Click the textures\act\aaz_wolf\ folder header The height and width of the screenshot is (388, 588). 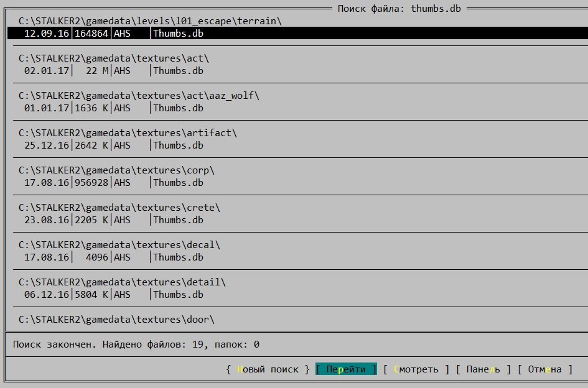(x=139, y=96)
